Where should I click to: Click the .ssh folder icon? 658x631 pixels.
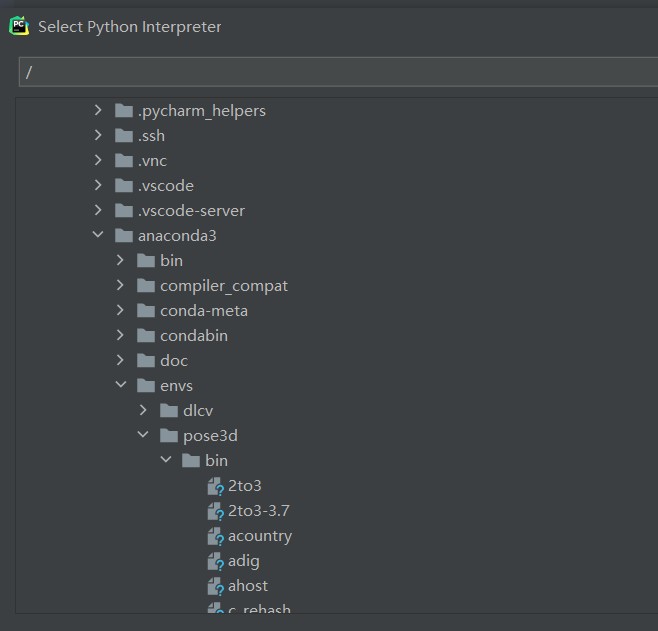coord(124,136)
